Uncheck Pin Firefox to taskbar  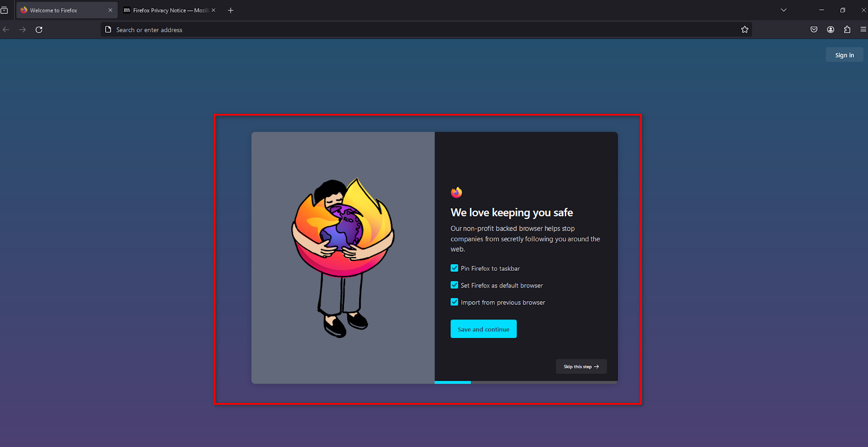coord(455,268)
